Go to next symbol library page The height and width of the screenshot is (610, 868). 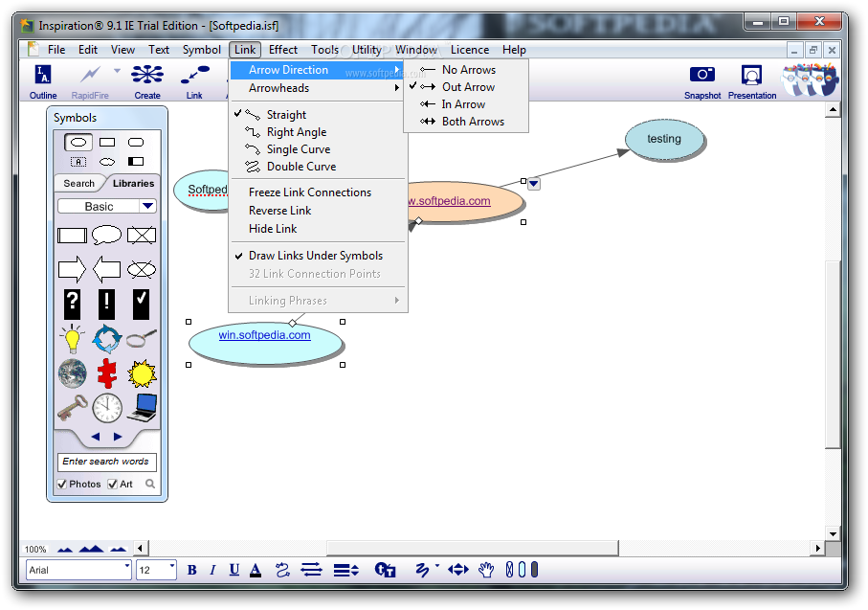[x=118, y=437]
